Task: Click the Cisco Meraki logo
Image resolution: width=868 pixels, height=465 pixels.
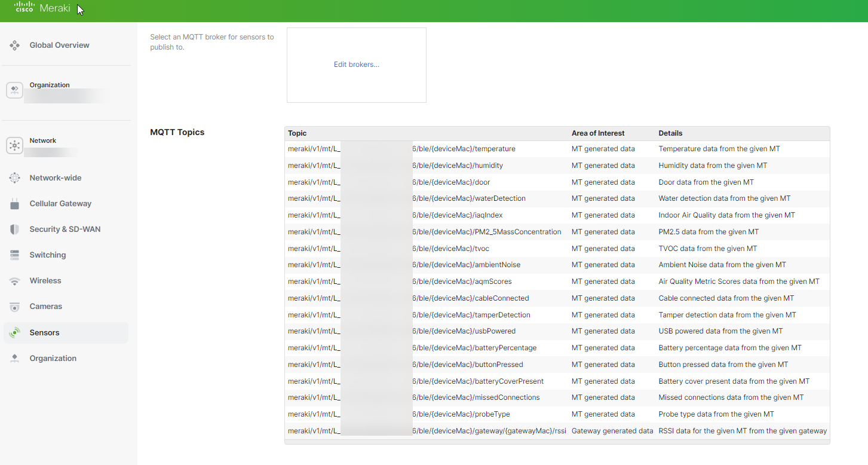Action: [42, 8]
